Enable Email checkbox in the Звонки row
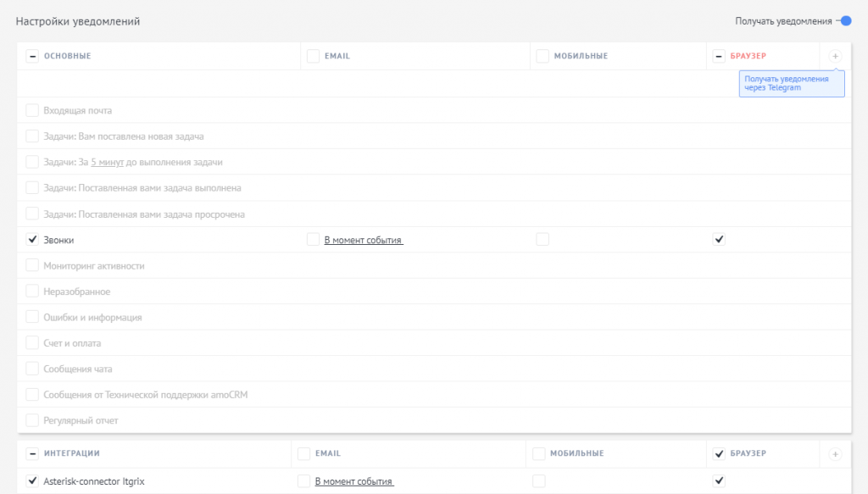Viewport: 868px width, 494px height. pyautogui.click(x=314, y=240)
